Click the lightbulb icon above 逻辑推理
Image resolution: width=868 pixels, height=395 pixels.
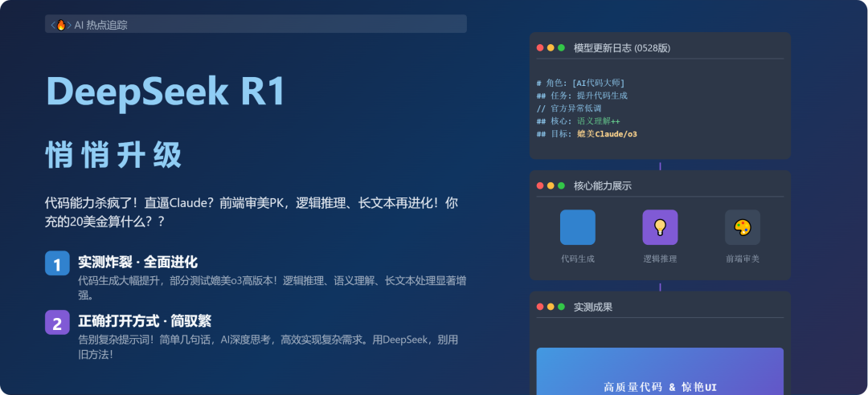660,227
